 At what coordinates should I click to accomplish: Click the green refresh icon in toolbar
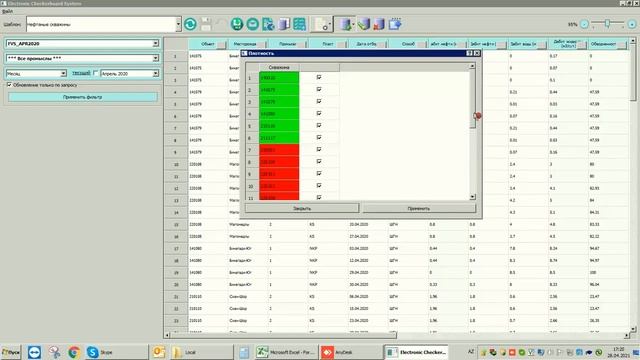190,24
